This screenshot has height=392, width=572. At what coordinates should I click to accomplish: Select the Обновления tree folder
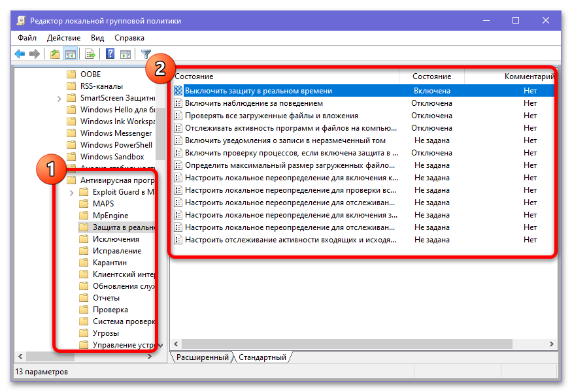pos(118,286)
